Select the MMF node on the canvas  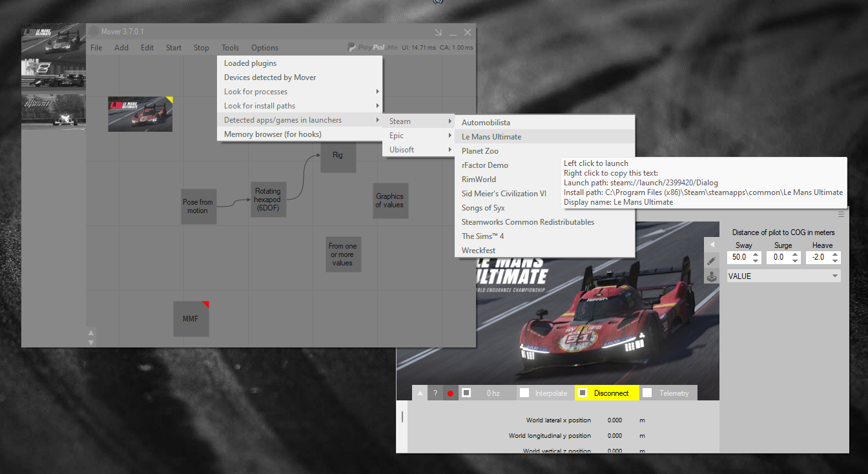(x=191, y=318)
